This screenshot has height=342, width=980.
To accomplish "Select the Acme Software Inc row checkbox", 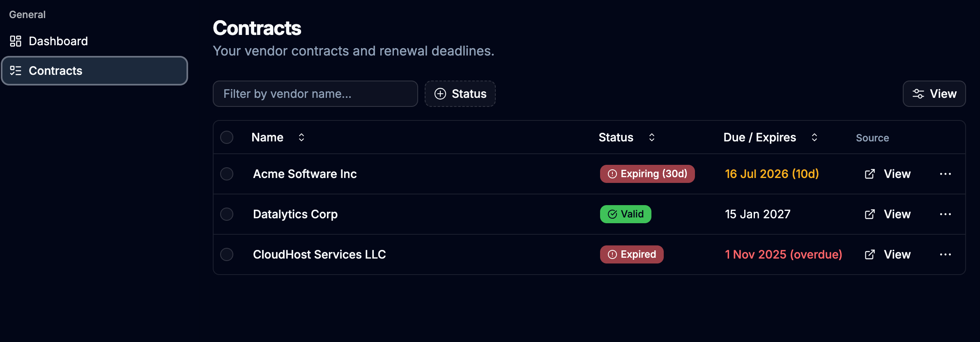I will (227, 174).
